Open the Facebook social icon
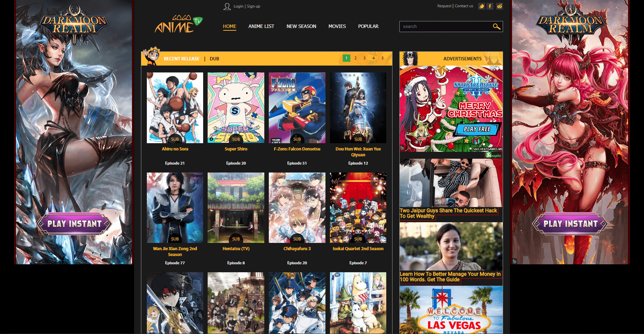 [x=490, y=6]
